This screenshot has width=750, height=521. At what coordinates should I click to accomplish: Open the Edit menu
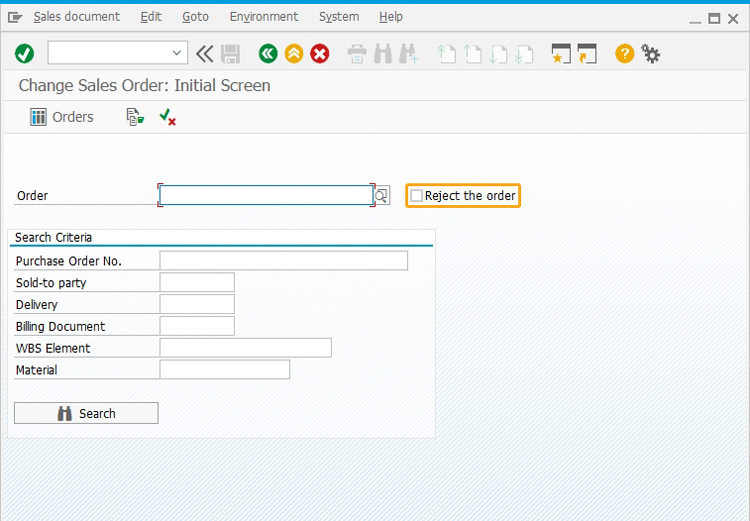pyautogui.click(x=151, y=17)
